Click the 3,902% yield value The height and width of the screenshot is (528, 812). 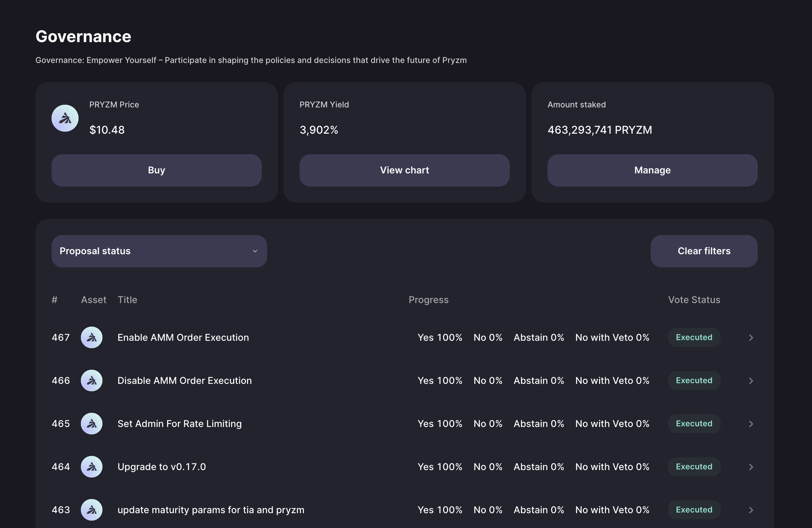tap(319, 130)
